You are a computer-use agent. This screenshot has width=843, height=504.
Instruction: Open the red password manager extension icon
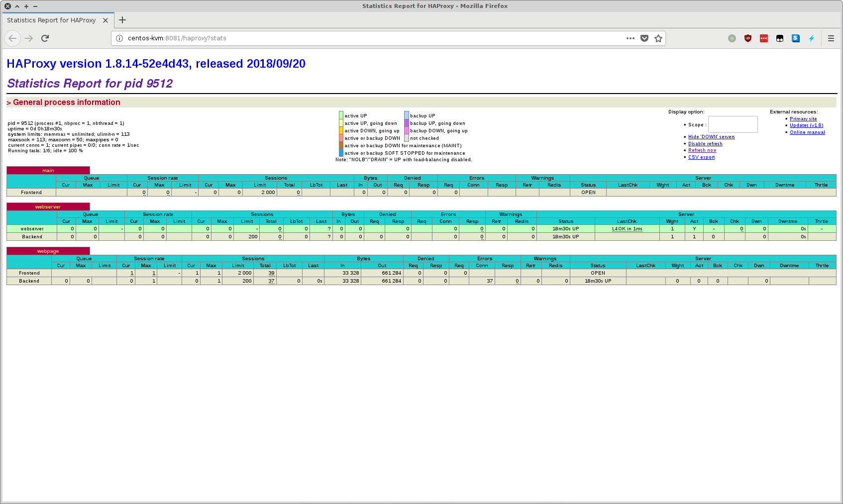764,38
